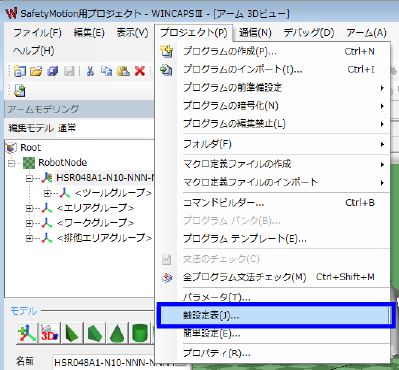Click the 名前 input field
399x370 pixels.
(x=119, y=363)
